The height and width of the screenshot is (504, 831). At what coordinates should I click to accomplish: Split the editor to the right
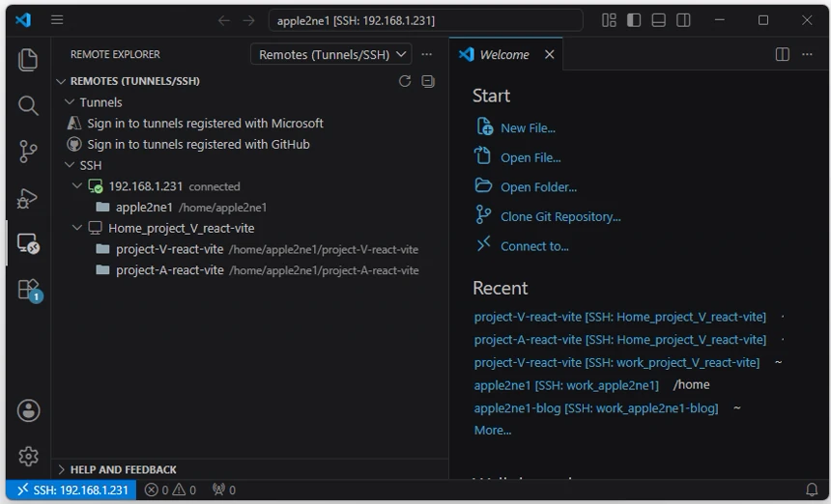tap(783, 54)
